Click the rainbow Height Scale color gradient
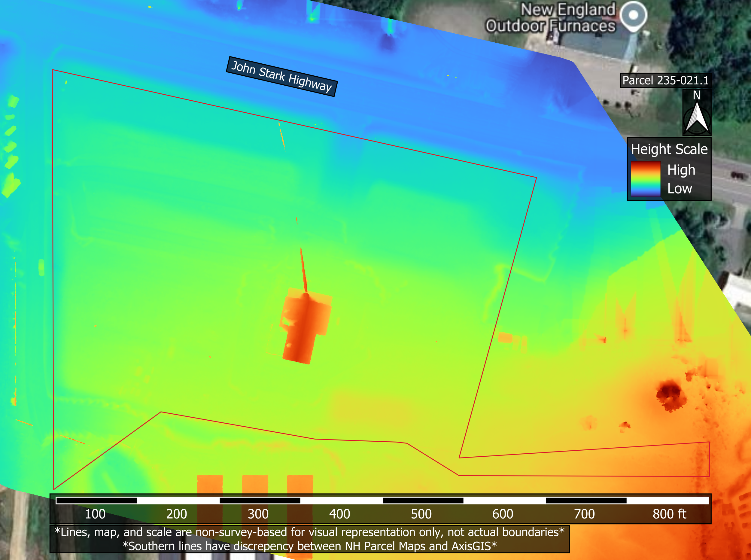Viewport: 751px width, 560px height. point(645,179)
